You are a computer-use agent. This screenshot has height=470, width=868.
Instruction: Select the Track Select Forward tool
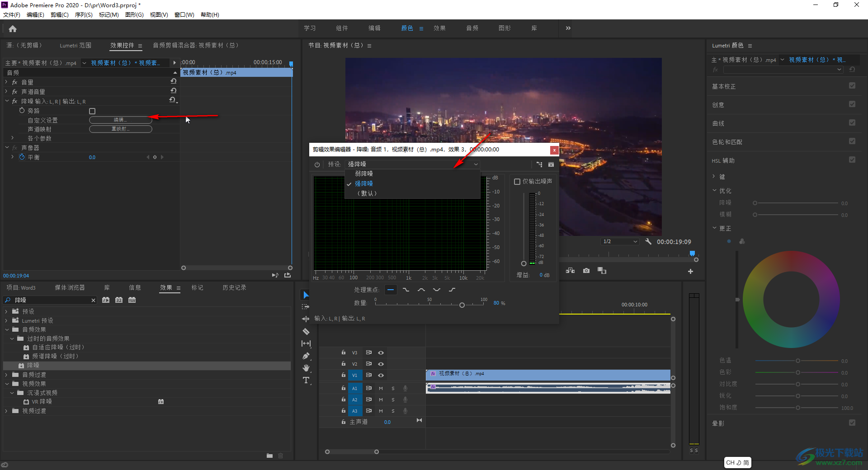(306, 307)
